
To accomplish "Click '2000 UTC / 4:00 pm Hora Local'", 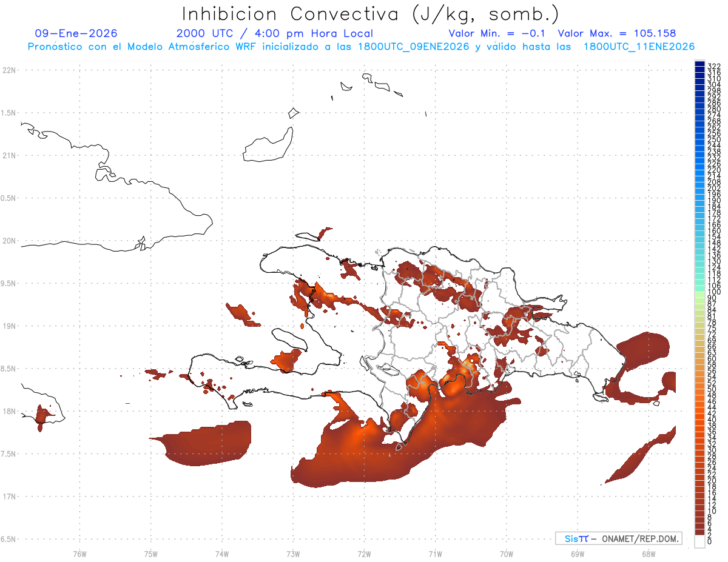I will coord(274,33).
